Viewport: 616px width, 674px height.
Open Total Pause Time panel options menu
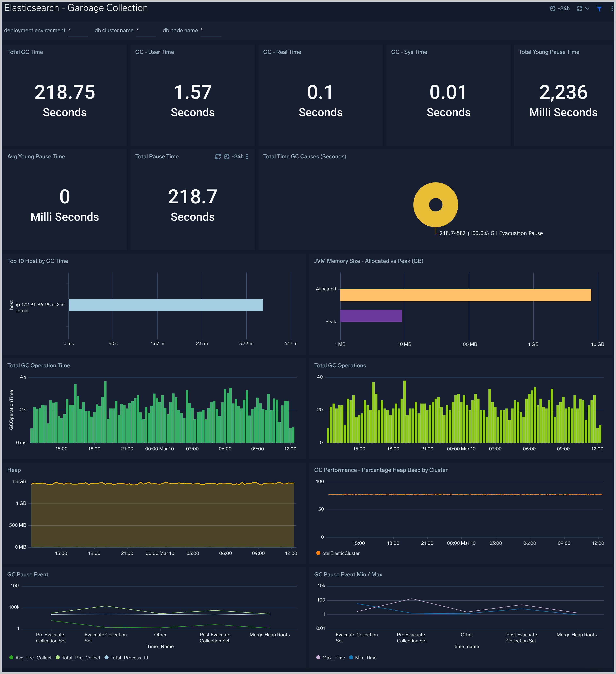pos(247,157)
